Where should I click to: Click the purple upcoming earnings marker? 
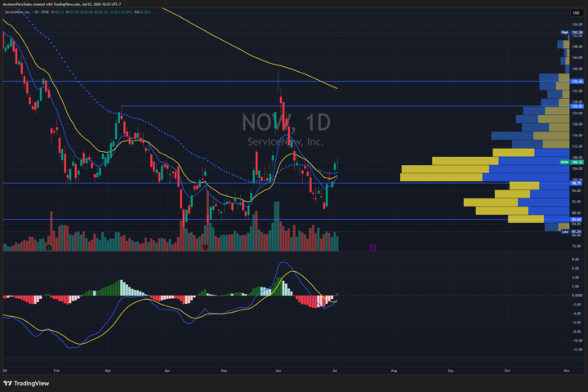point(372,247)
